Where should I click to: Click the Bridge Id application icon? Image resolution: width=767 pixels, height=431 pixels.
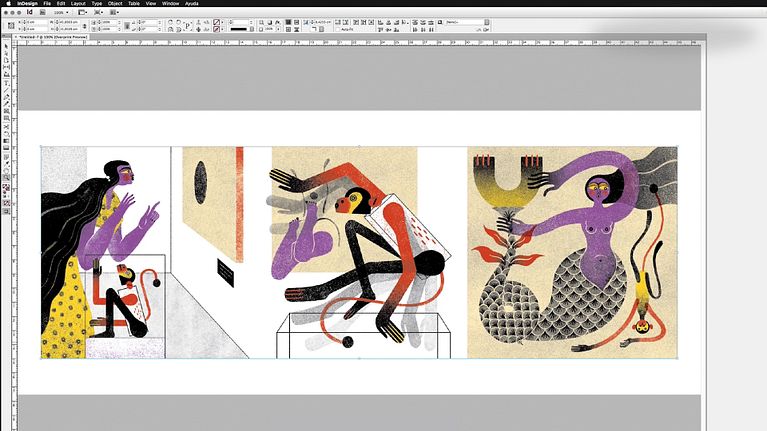coord(29,13)
